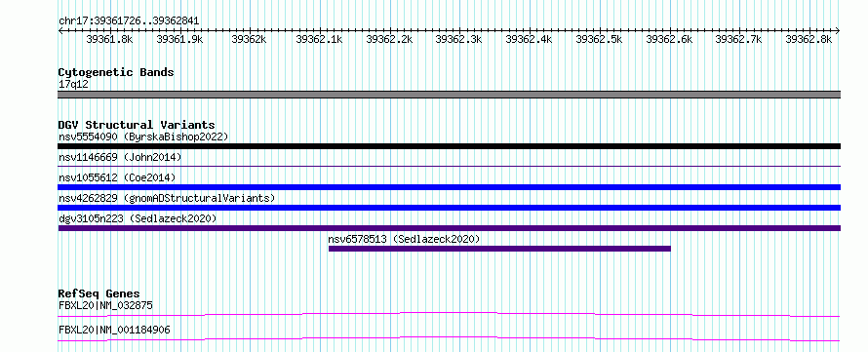Screen dimensions: 868x352
Task: Click the 39362k ruler position
Action: pos(250,39)
